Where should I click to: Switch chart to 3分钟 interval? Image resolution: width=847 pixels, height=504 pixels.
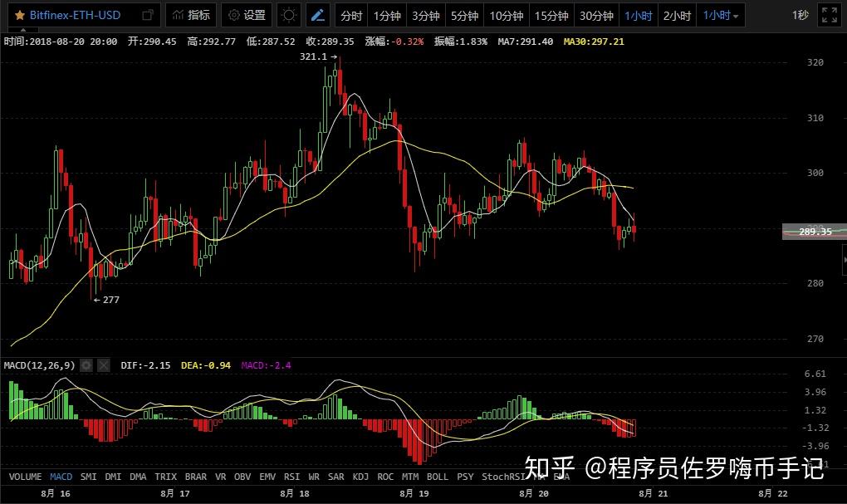click(426, 16)
